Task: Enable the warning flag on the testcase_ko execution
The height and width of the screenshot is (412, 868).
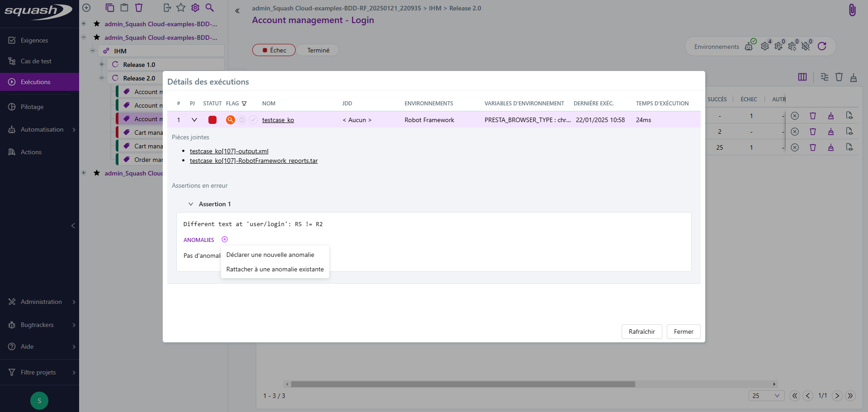Action: (242, 120)
